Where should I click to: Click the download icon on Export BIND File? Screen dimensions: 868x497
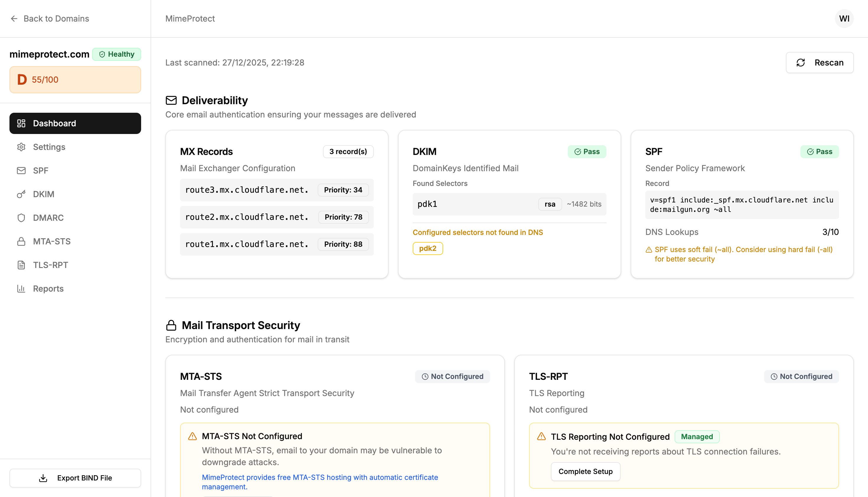[43, 478]
